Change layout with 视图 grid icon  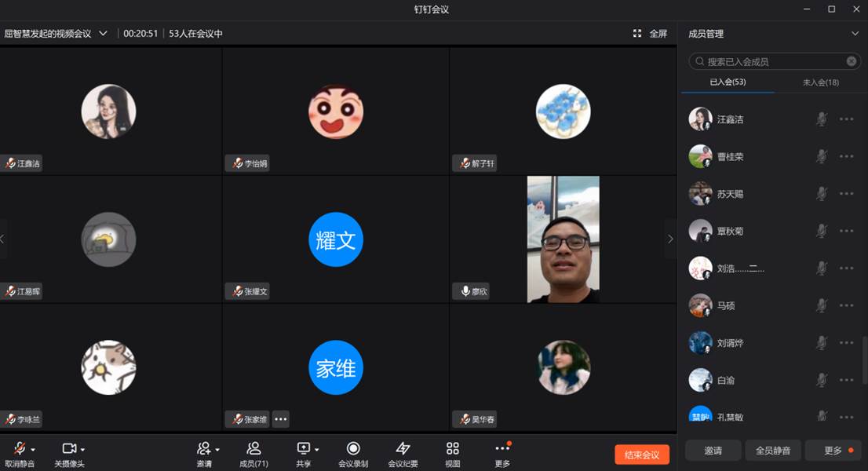click(x=452, y=448)
